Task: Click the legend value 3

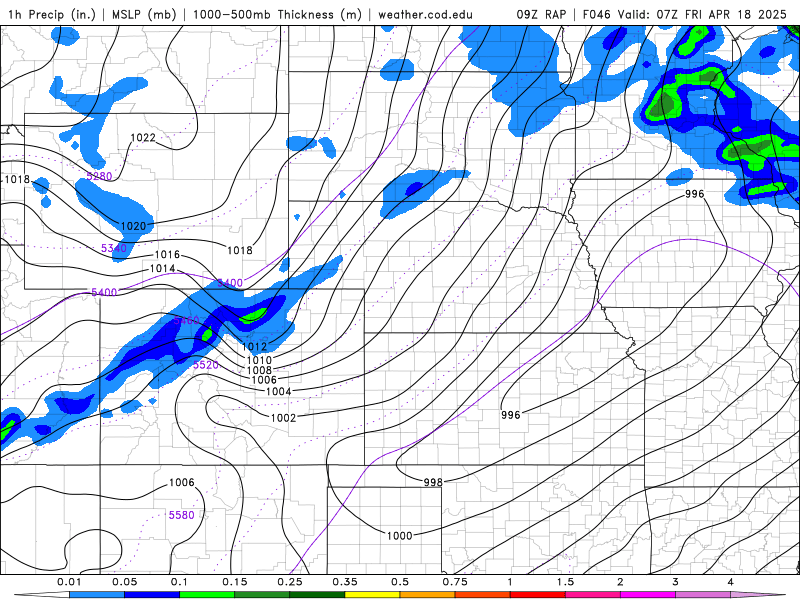Action: pyautogui.click(x=676, y=582)
